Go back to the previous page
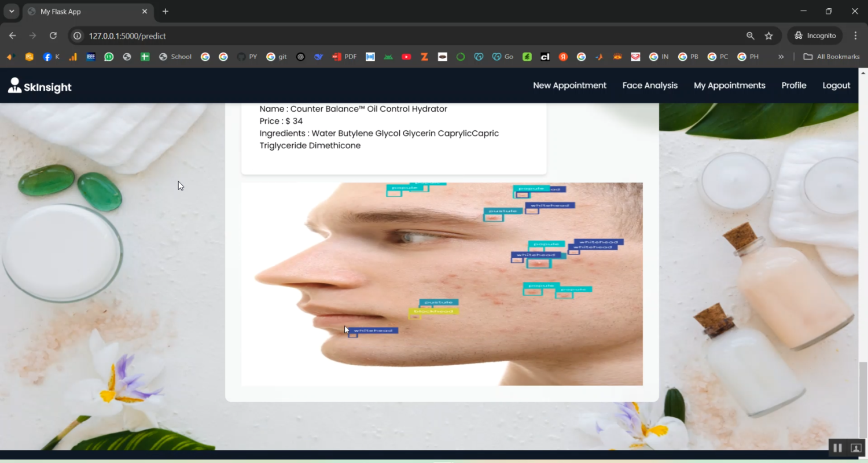 pos(13,36)
